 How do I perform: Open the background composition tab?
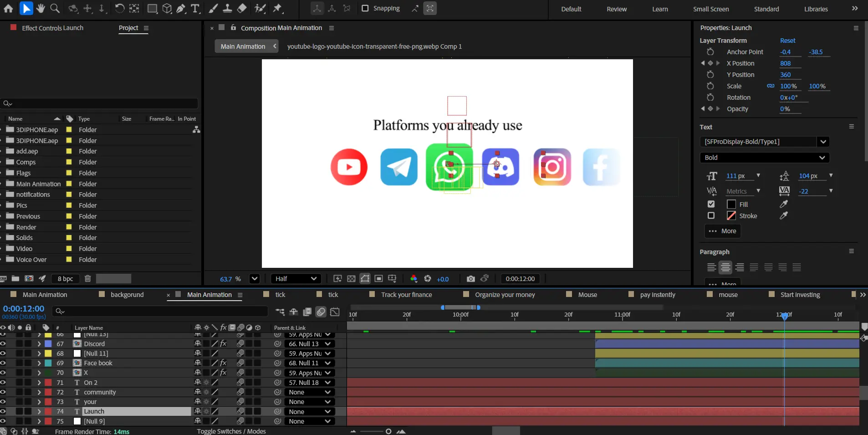pyautogui.click(x=127, y=295)
